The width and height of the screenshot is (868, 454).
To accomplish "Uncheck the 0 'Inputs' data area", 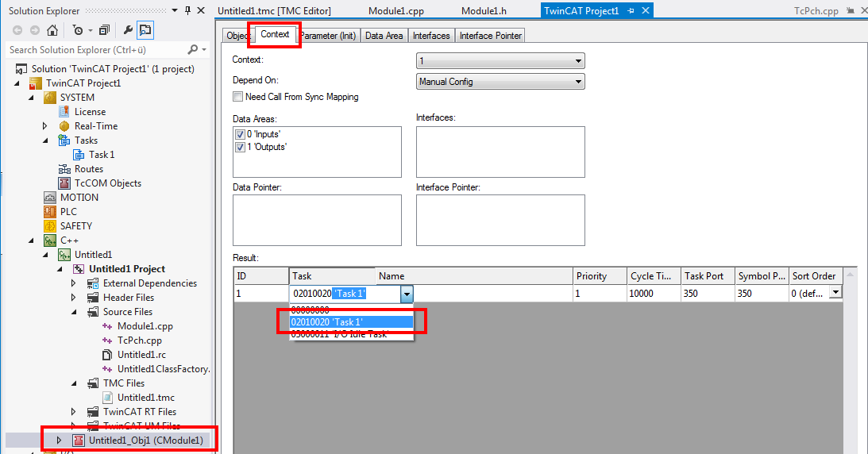I will pos(241,134).
